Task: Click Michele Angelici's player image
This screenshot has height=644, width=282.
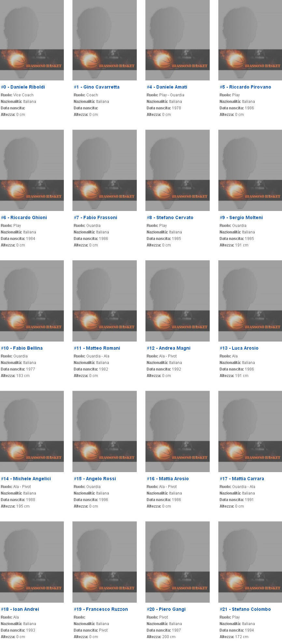Action: point(32,431)
